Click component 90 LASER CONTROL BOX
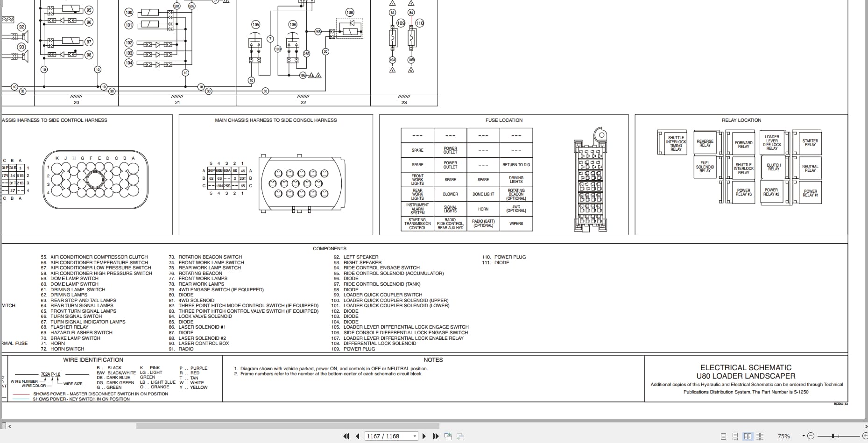This screenshot has height=443, width=868. tap(198, 344)
